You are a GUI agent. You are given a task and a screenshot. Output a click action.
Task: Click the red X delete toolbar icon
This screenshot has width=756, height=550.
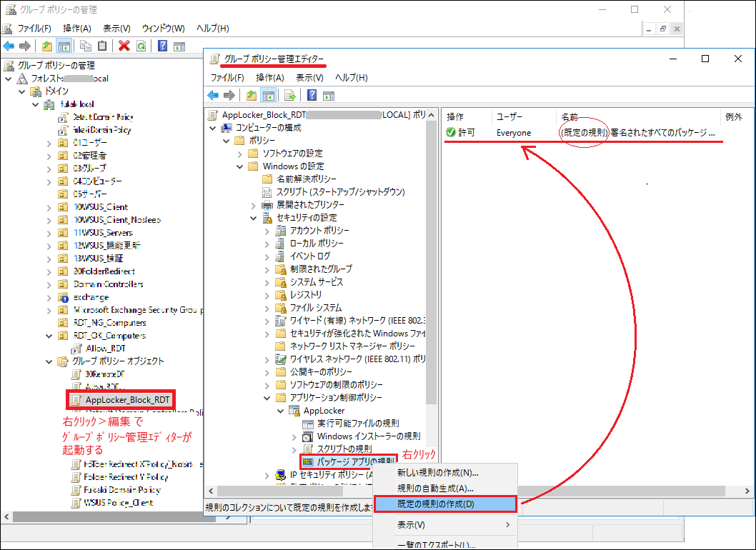(124, 46)
